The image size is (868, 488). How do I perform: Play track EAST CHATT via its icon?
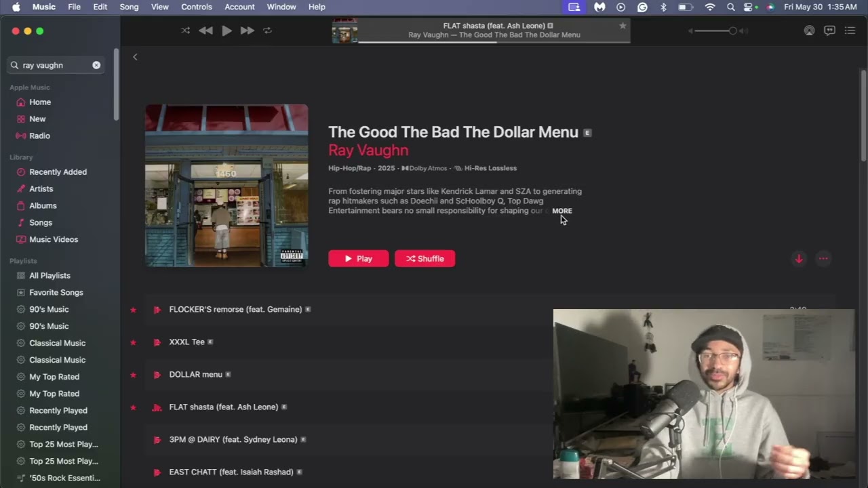click(x=157, y=472)
